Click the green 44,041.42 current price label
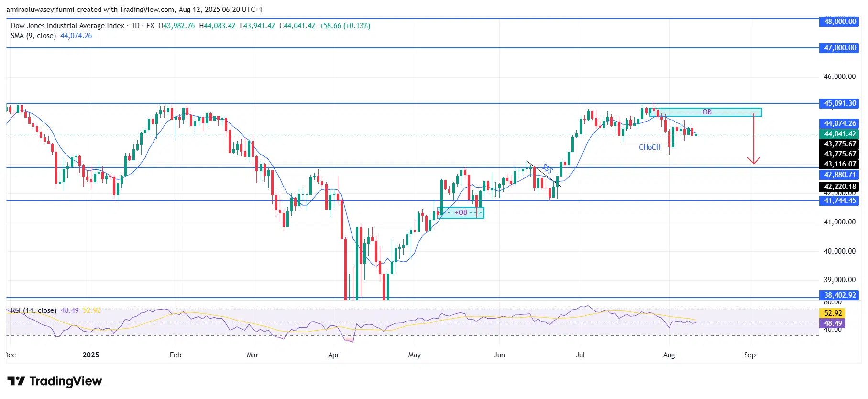Screen dimensions: 868x399 tap(839, 134)
